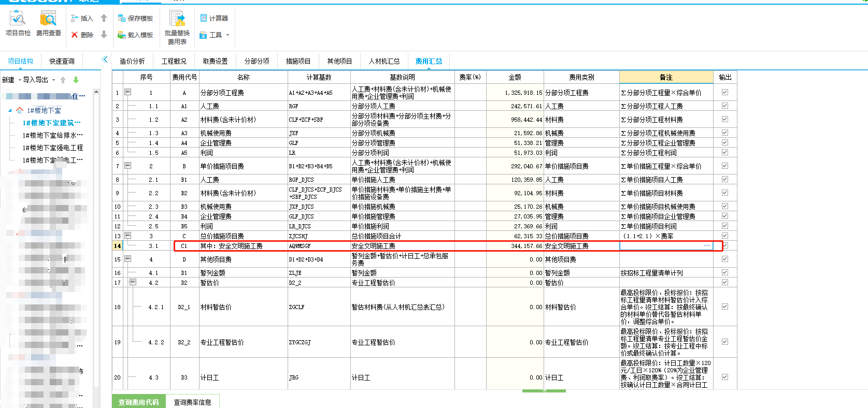The width and height of the screenshot is (868, 408).
Task: Toggle output checkbox for 其他项目费 row
Action: (724, 259)
